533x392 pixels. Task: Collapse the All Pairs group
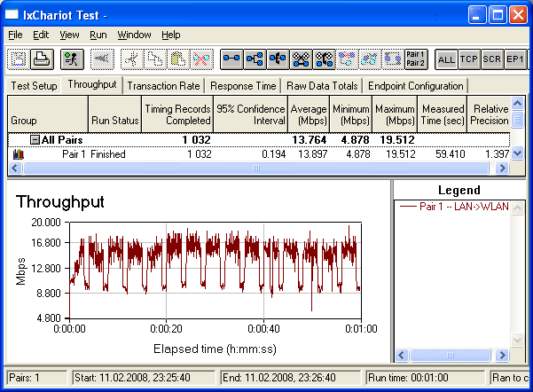(x=35, y=140)
